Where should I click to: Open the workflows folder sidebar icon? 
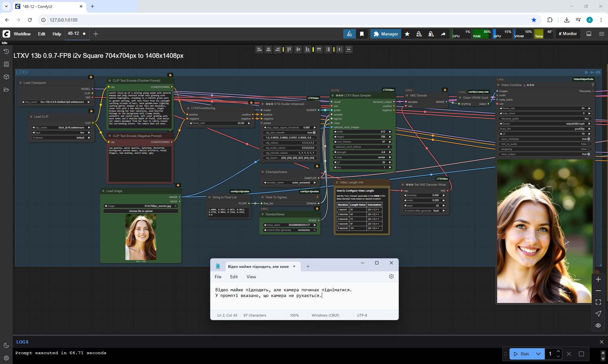click(x=6, y=89)
